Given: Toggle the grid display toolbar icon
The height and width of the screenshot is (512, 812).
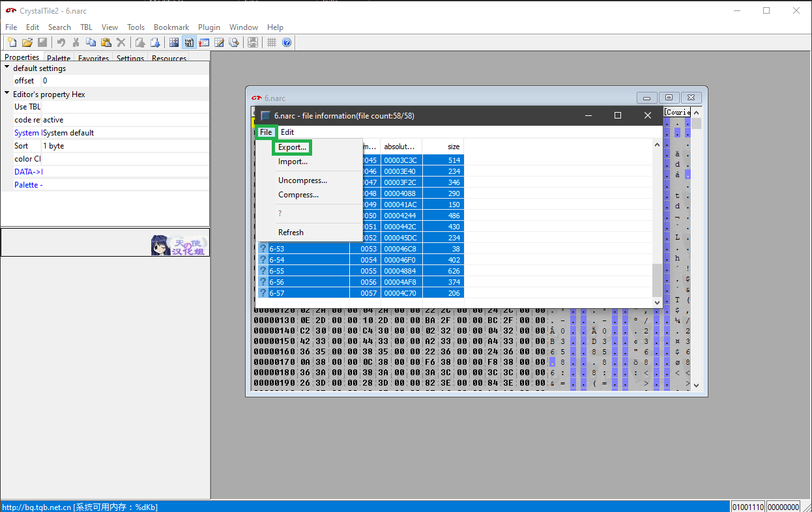Looking at the screenshot, I should [x=272, y=43].
